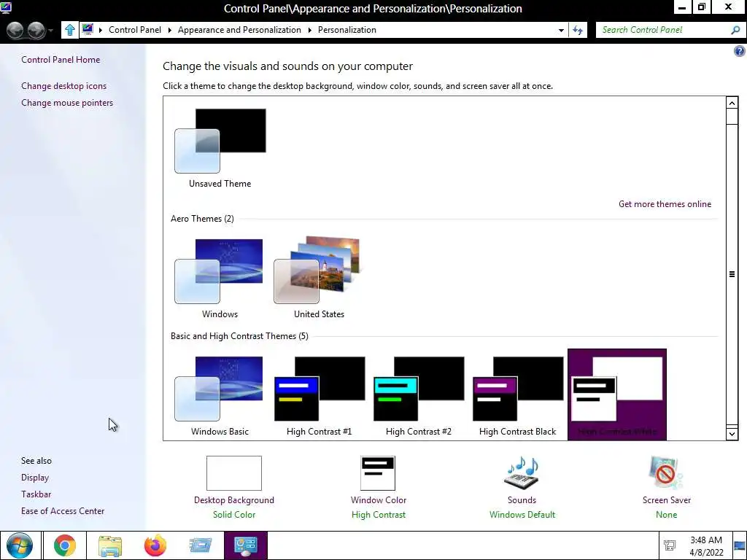The width and height of the screenshot is (747, 560).
Task: Open Screen Saver settings icon
Action: tap(665, 472)
